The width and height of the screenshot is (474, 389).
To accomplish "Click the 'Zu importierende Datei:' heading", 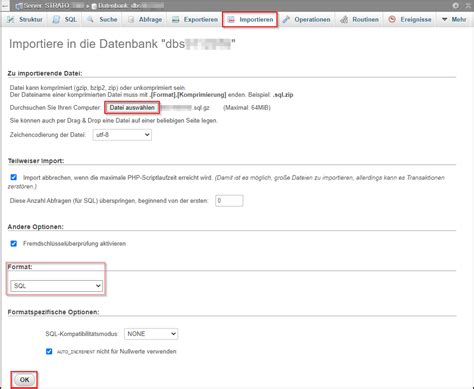I will click(x=45, y=73).
